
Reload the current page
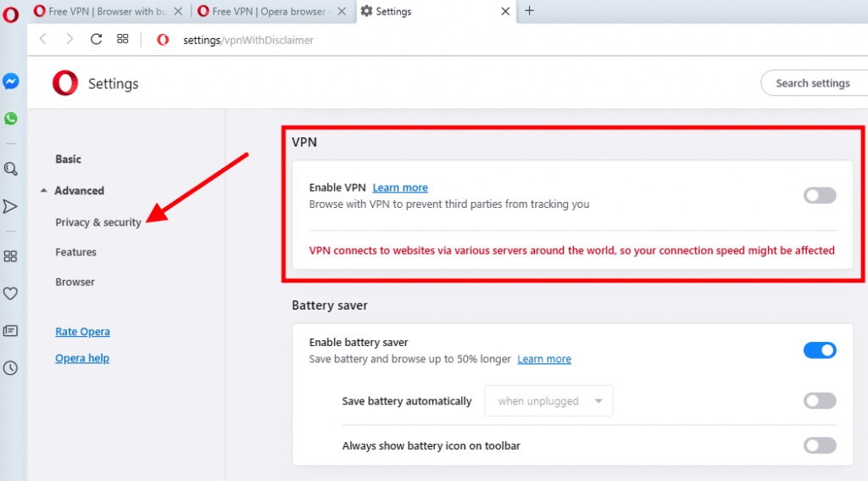pyautogui.click(x=97, y=39)
